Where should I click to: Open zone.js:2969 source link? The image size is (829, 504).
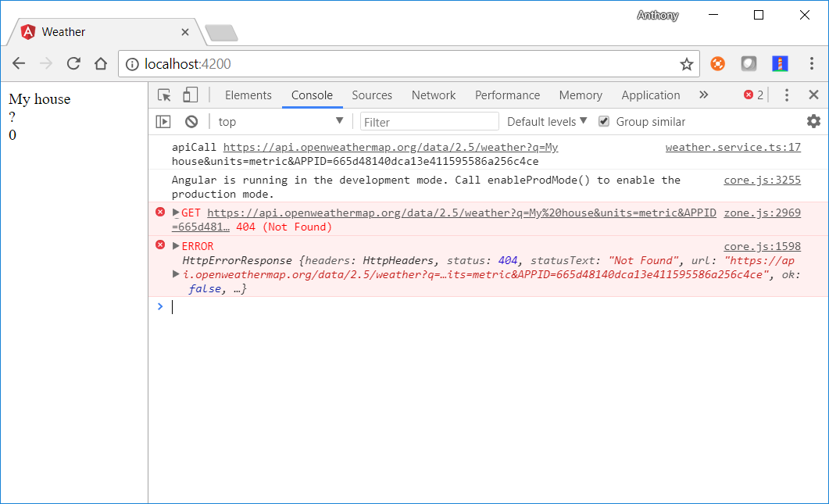[x=762, y=213]
